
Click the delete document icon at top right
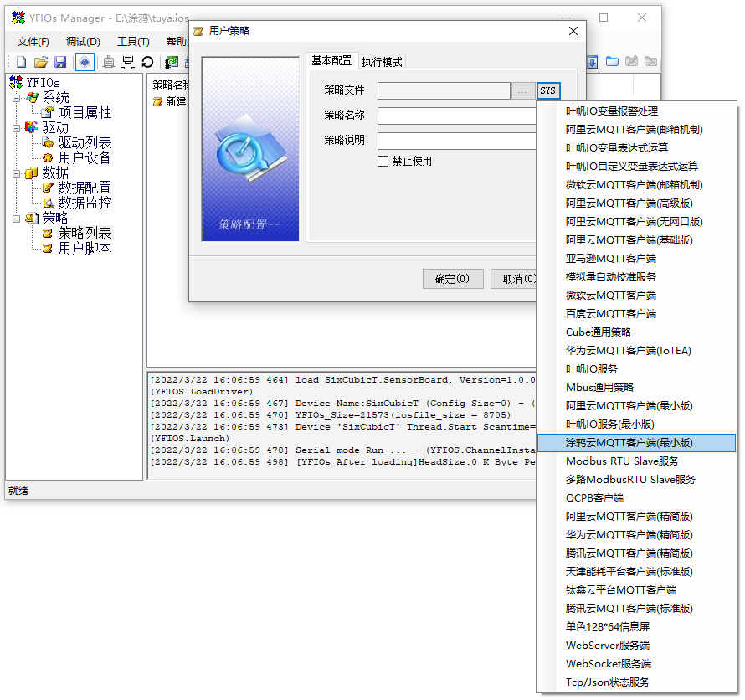coord(651,62)
